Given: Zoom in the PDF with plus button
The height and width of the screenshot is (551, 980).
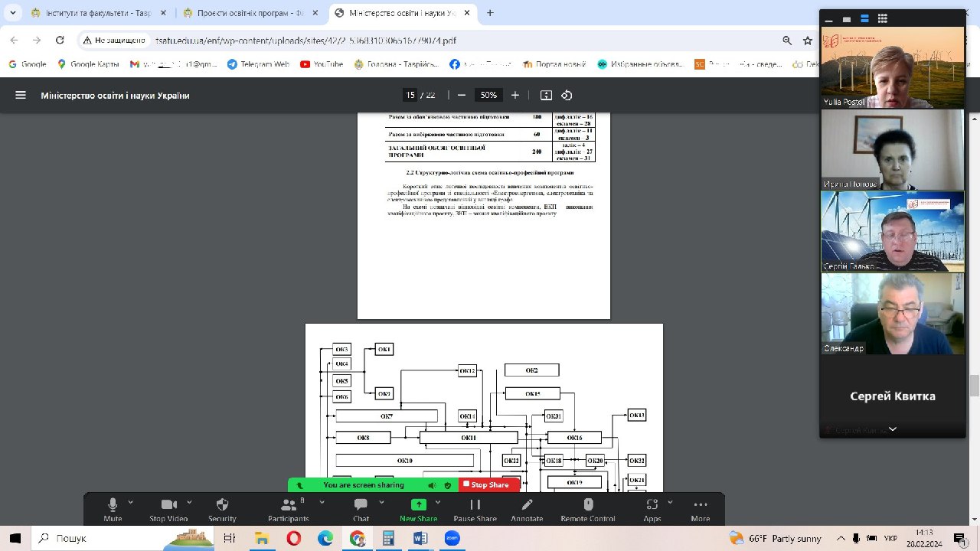Looking at the screenshot, I should (x=515, y=95).
